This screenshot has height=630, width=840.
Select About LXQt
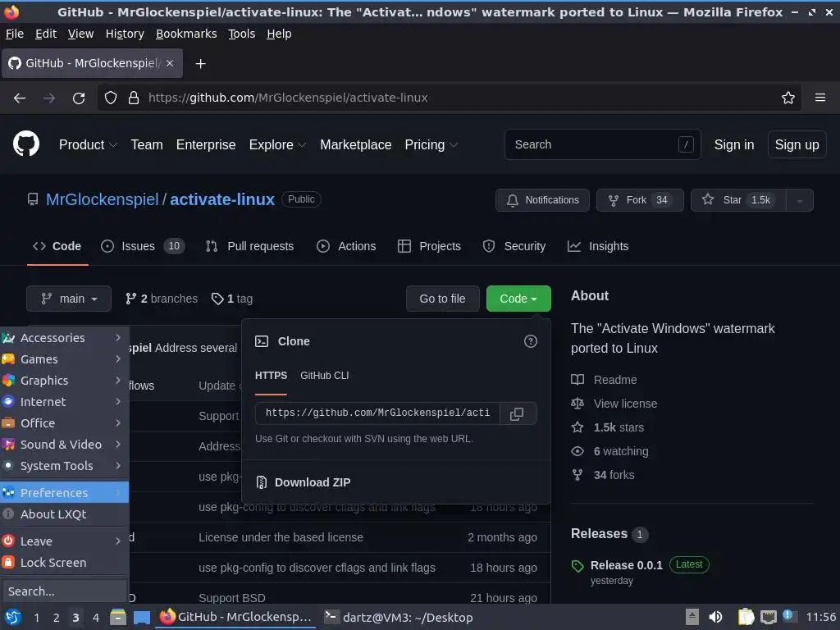[64, 514]
